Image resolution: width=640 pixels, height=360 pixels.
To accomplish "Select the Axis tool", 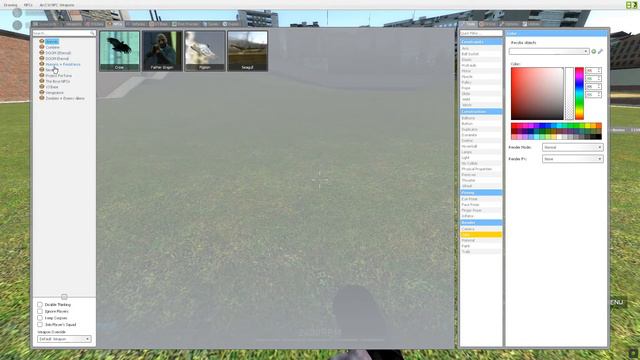I will pyautogui.click(x=481, y=48).
